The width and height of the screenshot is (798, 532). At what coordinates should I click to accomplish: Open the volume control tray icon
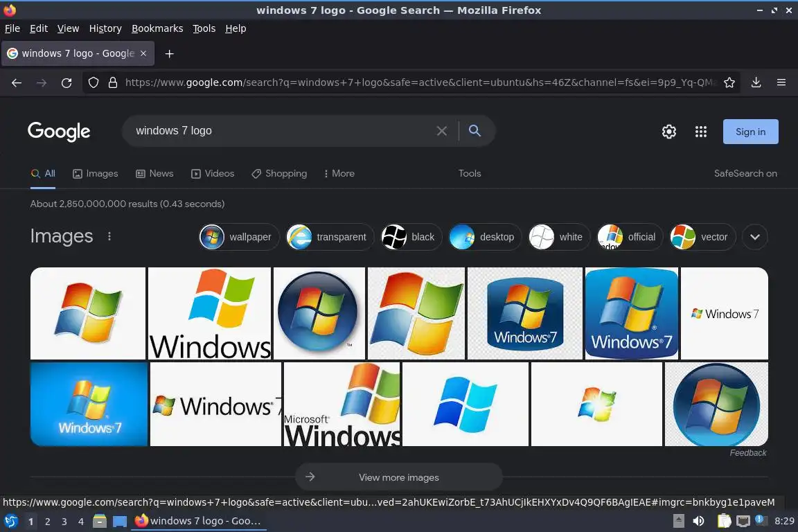click(x=698, y=521)
